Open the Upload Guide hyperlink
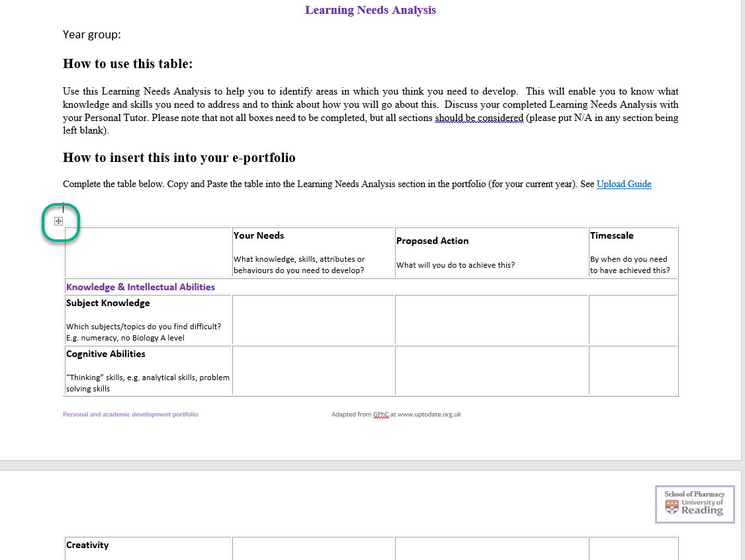745x560 pixels. pos(624,184)
